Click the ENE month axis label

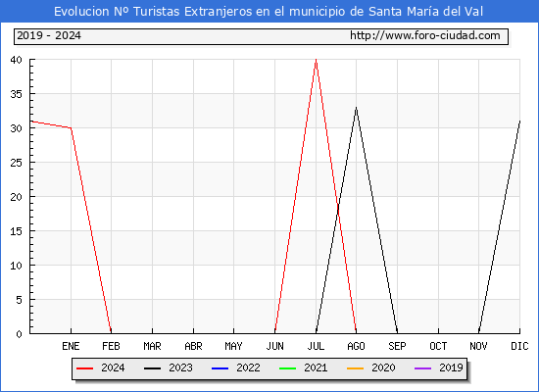coord(71,346)
